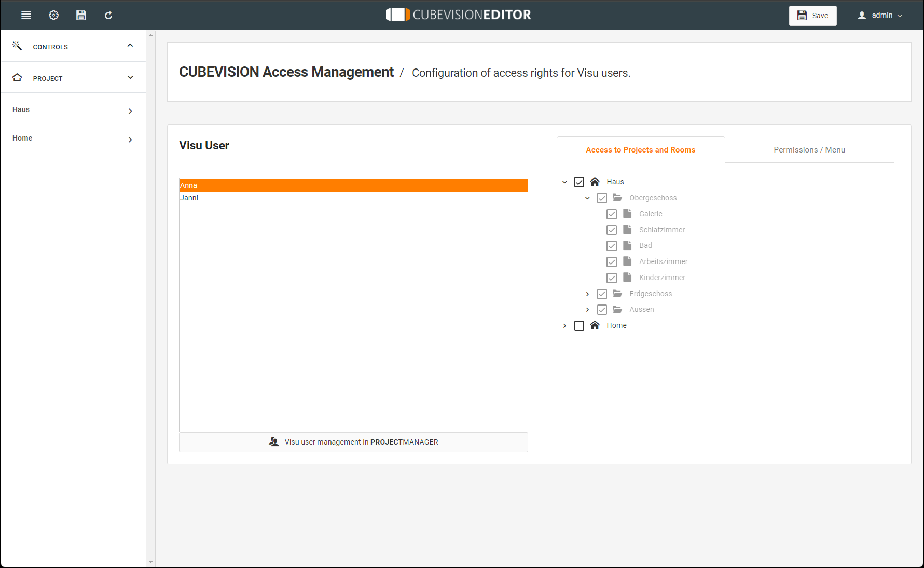The image size is (924, 568).
Task: Toggle the Kinderzimmer room checkbox
Action: tap(612, 278)
